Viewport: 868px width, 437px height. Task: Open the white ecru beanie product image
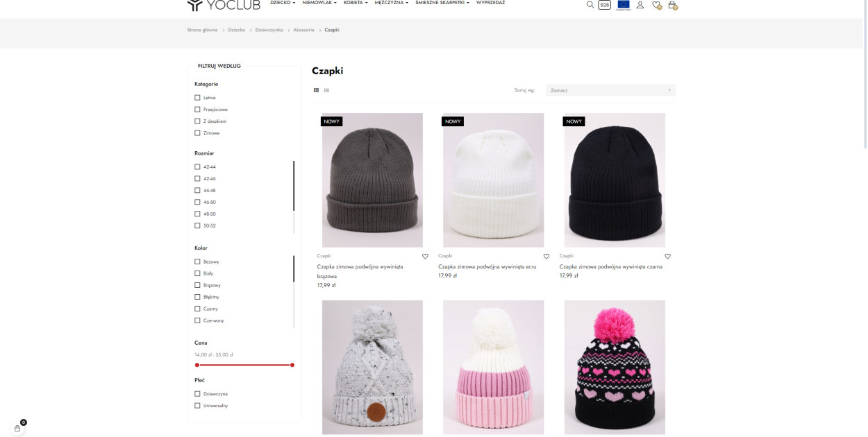click(494, 180)
